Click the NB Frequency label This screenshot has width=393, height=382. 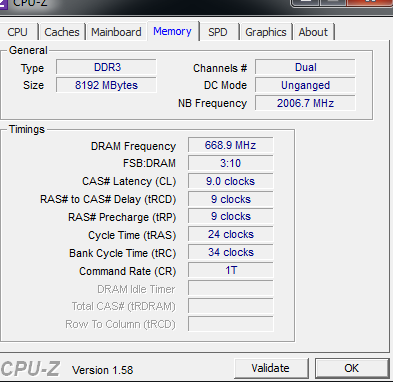coord(212,103)
